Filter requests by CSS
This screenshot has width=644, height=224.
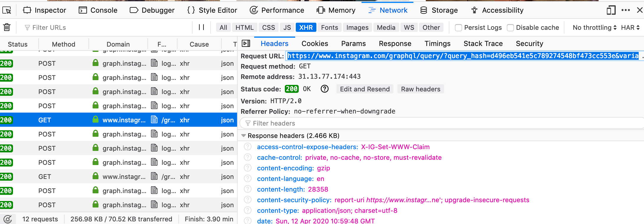point(269,27)
